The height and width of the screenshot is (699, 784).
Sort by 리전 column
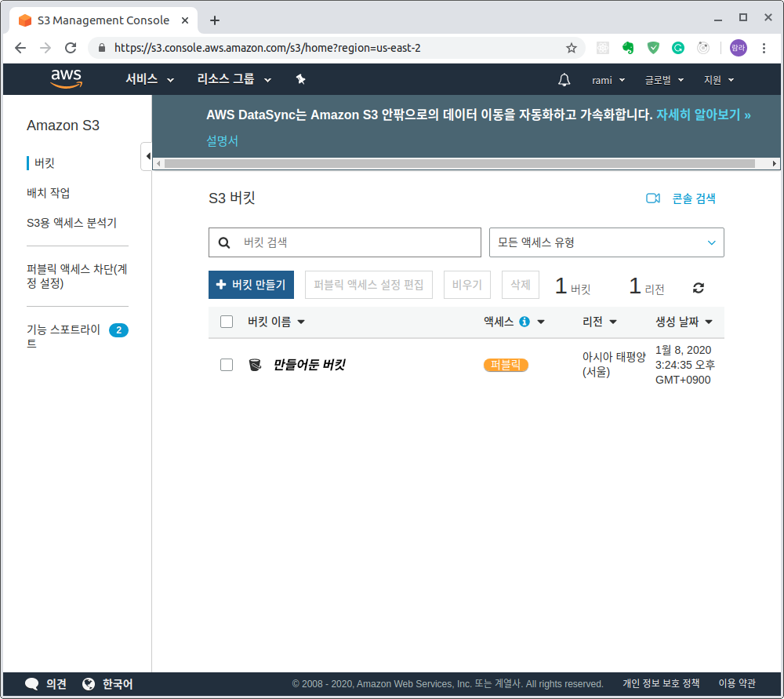pos(599,322)
